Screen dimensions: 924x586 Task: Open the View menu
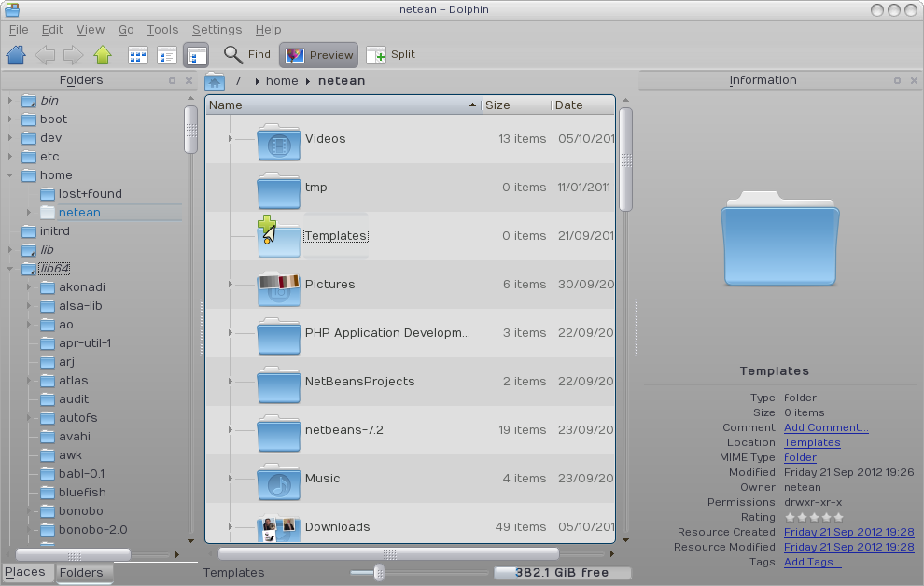click(91, 30)
